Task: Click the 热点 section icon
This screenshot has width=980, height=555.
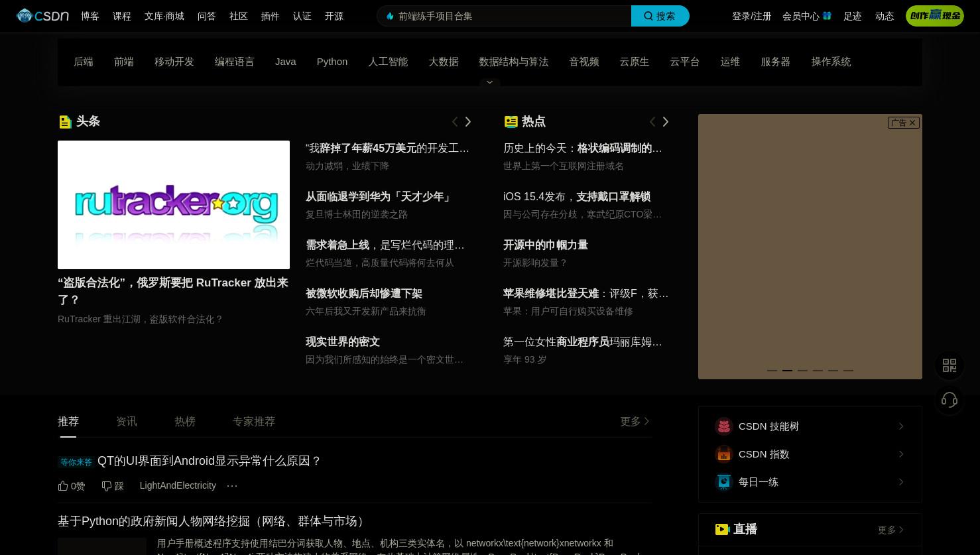Action: (x=511, y=121)
